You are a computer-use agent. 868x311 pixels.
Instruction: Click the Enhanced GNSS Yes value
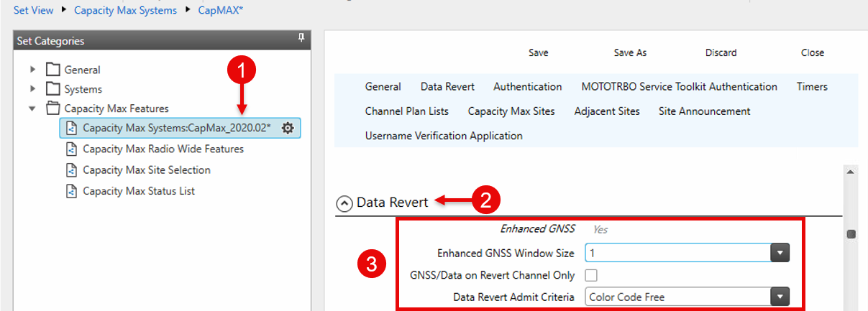point(600,229)
